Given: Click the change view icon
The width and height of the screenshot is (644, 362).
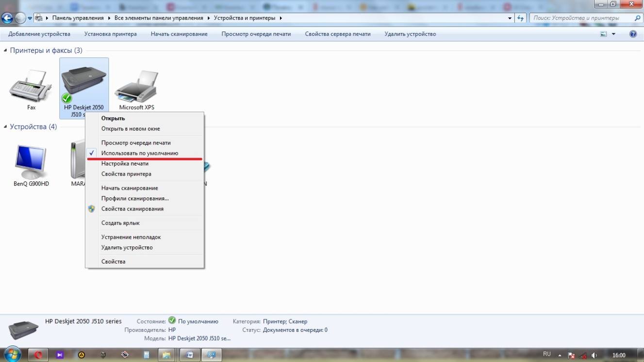Looking at the screenshot, I should pos(604,34).
